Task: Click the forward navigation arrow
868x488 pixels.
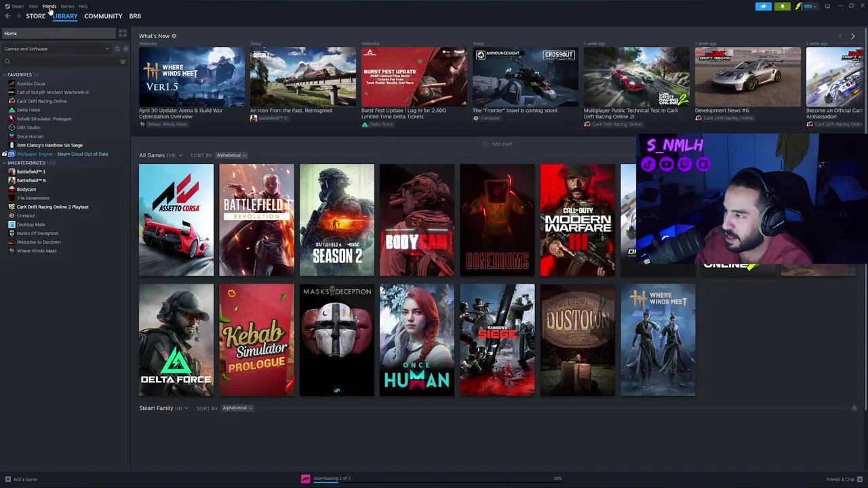Action: [18, 16]
